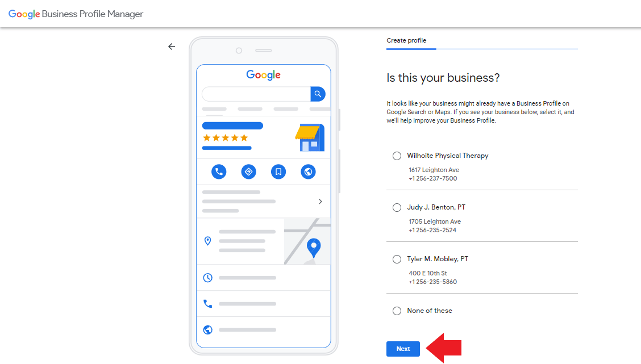The height and width of the screenshot is (364, 641).
Task: Select Wilhoite Physical Therapy radio button
Action: [x=397, y=156]
